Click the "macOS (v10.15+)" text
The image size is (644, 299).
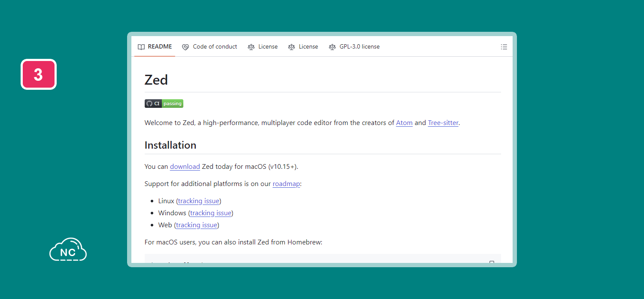coord(271,167)
